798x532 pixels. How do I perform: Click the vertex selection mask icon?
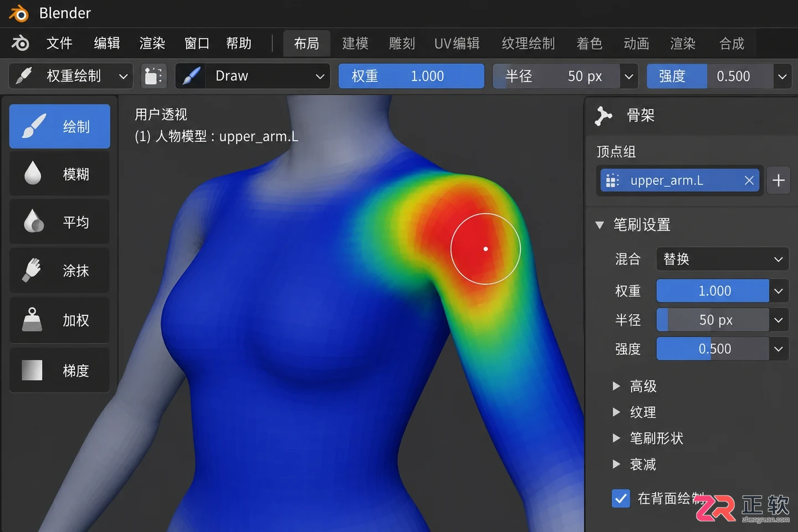(154, 76)
